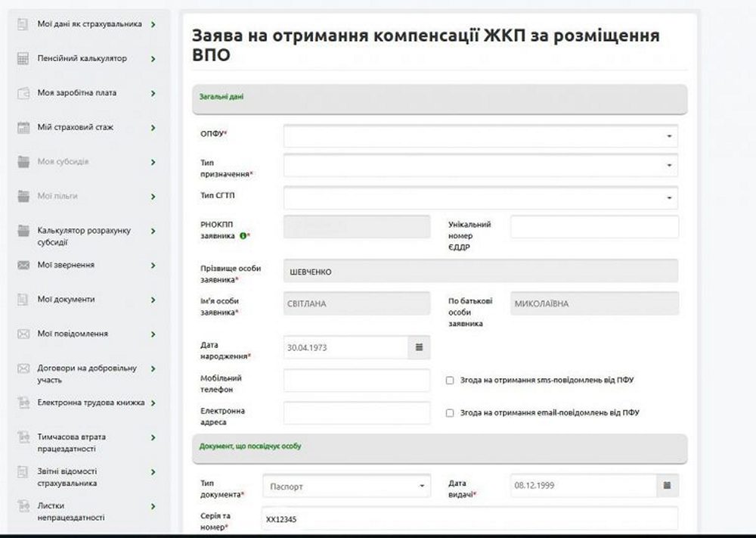Image resolution: width=756 pixels, height=538 pixels.
Task: Expand chevron for 'Звітні відомості страхувальника'
Action: (x=153, y=472)
